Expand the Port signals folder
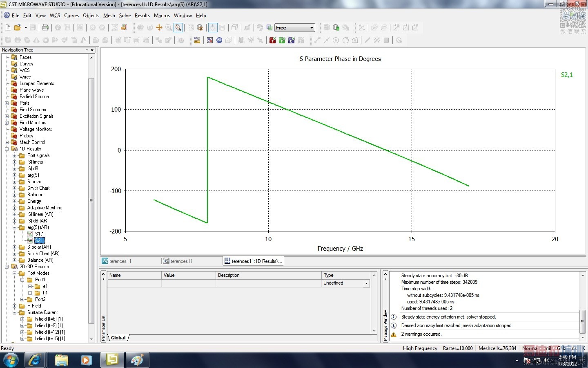This screenshot has width=588, height=368. click(15, 155)
